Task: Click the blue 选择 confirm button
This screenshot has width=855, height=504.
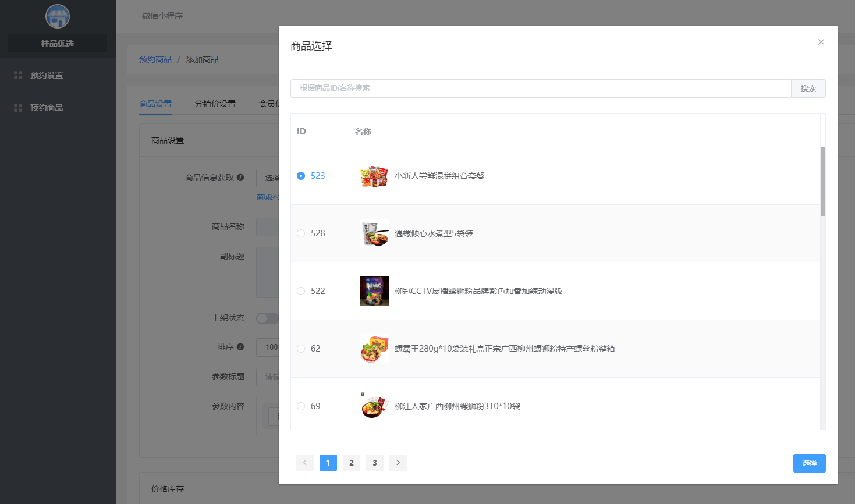Action: (810, 463)
